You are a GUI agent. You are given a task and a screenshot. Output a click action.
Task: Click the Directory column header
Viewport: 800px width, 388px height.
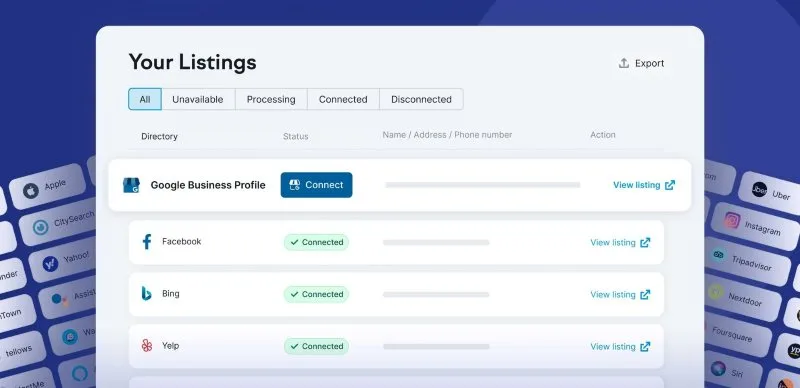(159, 136)
